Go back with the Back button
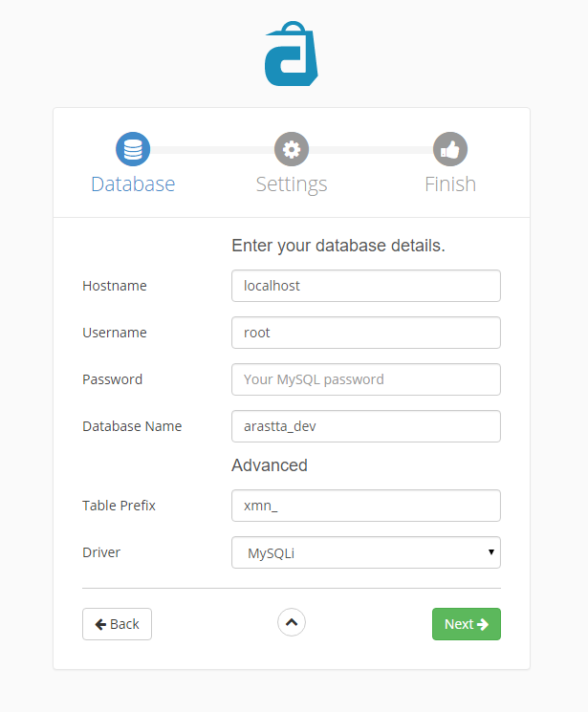588x712 pixels. tap(117, 624)
